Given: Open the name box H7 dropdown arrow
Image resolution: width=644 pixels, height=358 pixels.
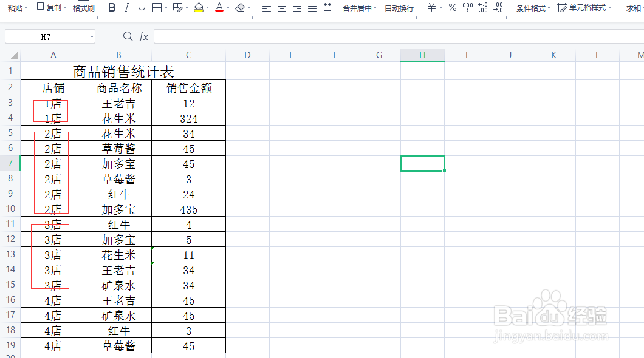Looking at the screenshot, I should click(x=92, y=37).
